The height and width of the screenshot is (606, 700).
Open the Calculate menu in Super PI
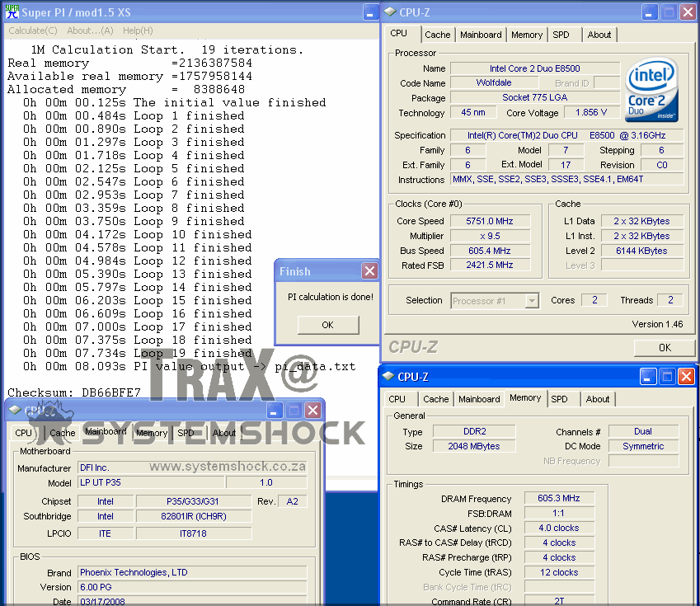(x=33, y=31)
